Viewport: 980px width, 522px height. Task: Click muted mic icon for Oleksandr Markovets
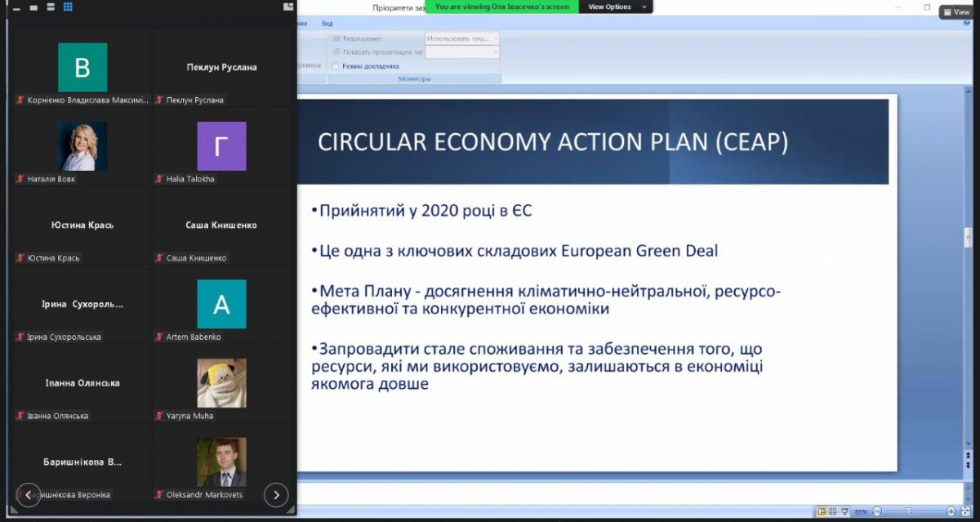tap(160, 495)
